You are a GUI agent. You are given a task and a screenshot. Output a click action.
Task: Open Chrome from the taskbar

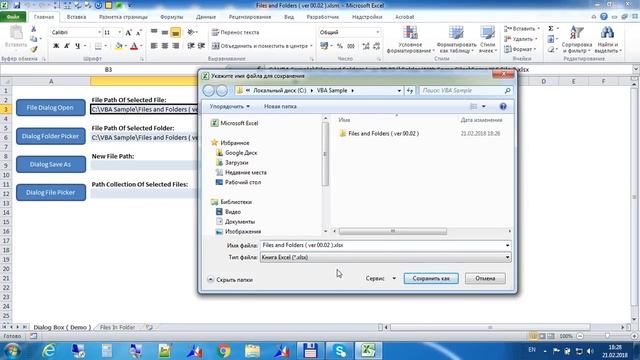(224, 351)
